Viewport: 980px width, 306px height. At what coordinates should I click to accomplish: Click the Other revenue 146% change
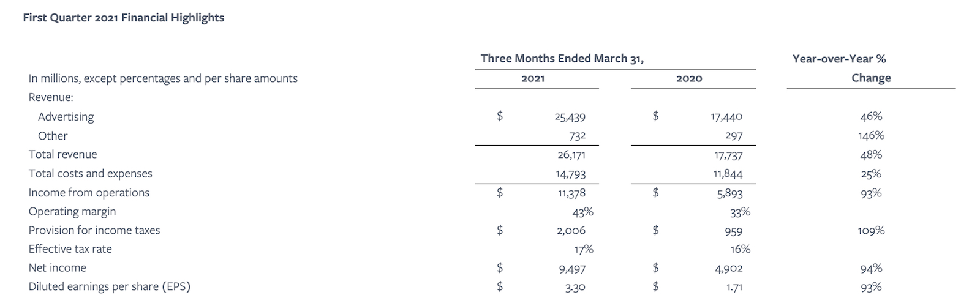pyautogui.click(x=871, y=135)
